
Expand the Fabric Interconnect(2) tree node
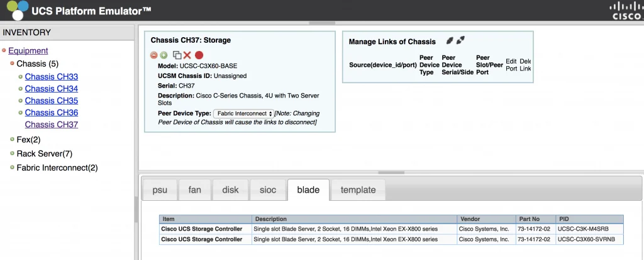[x=13, y=167]
